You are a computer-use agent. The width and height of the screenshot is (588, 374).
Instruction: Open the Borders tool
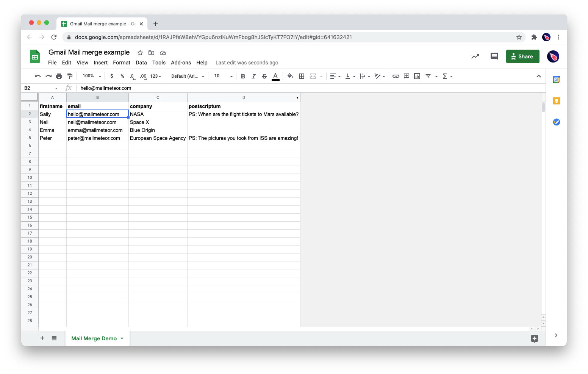coord(302,76)
